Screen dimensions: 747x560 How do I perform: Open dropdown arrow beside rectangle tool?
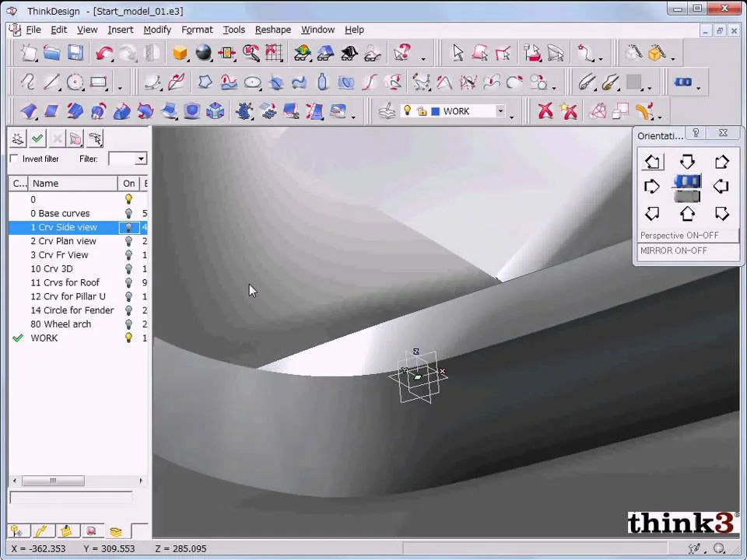[120, 88]
